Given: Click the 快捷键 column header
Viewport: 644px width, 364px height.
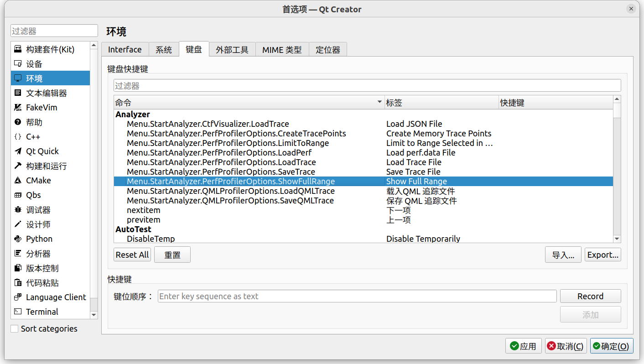Looking at the screenshot, I should 556,103.
